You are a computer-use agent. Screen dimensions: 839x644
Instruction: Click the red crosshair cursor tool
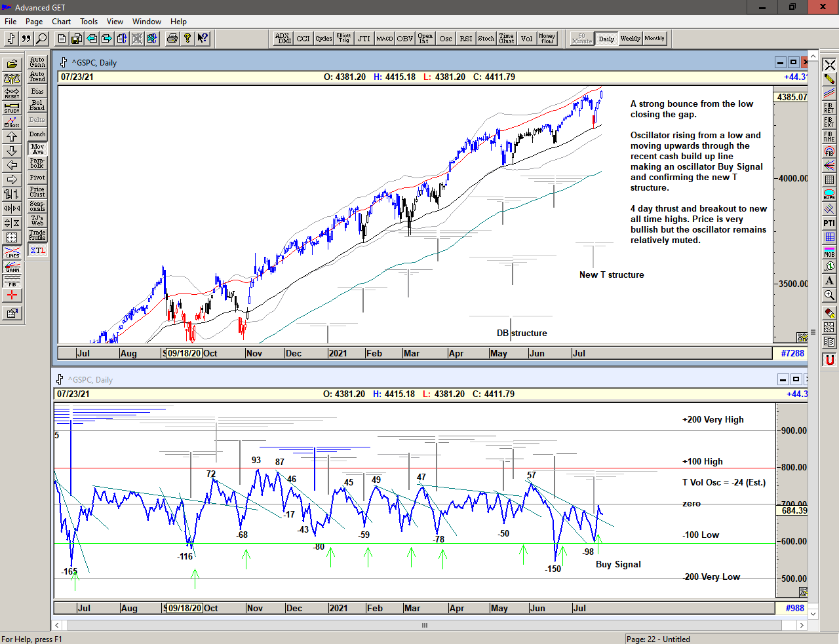pyautogui.click(x=12, y=295)
